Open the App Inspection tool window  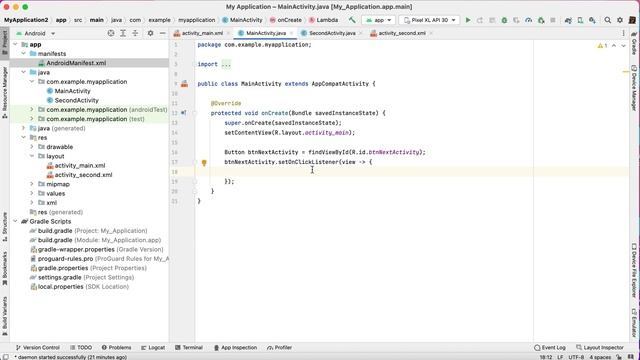[236, 348]
